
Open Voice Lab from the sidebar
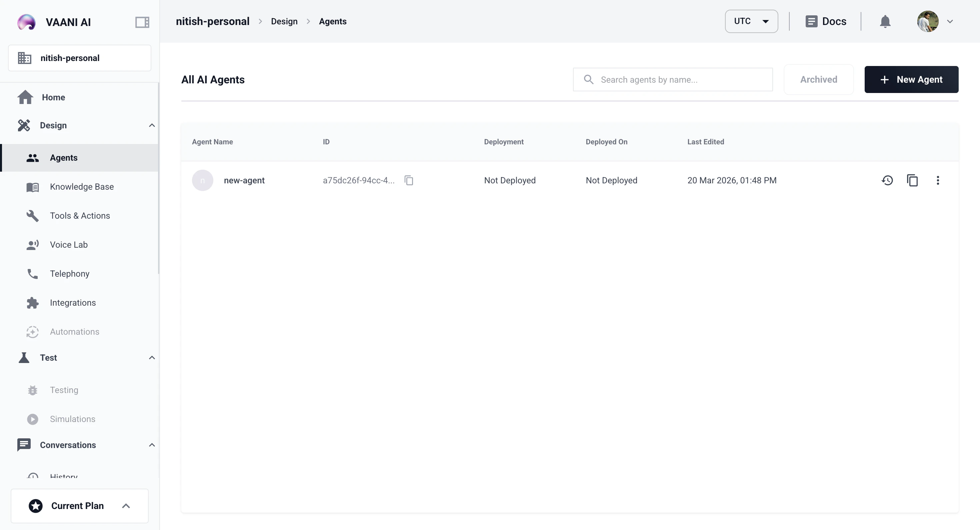[69, 245]
